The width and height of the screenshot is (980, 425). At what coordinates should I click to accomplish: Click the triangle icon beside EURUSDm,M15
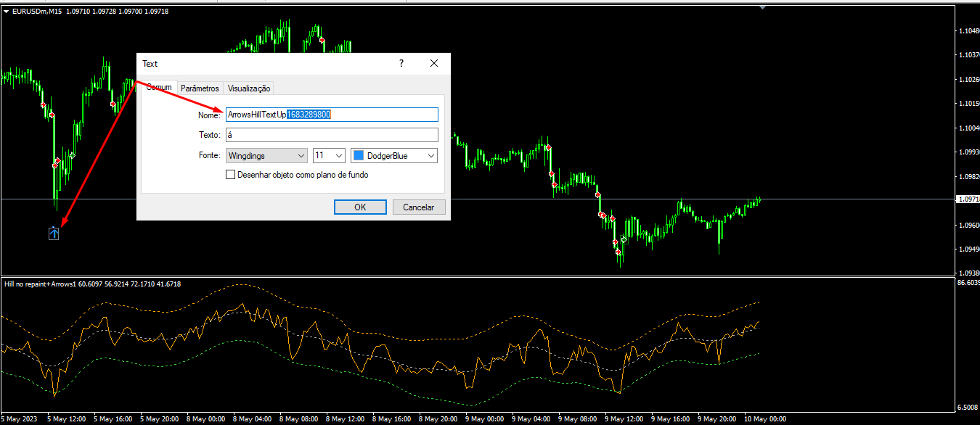tap(6, 12)
